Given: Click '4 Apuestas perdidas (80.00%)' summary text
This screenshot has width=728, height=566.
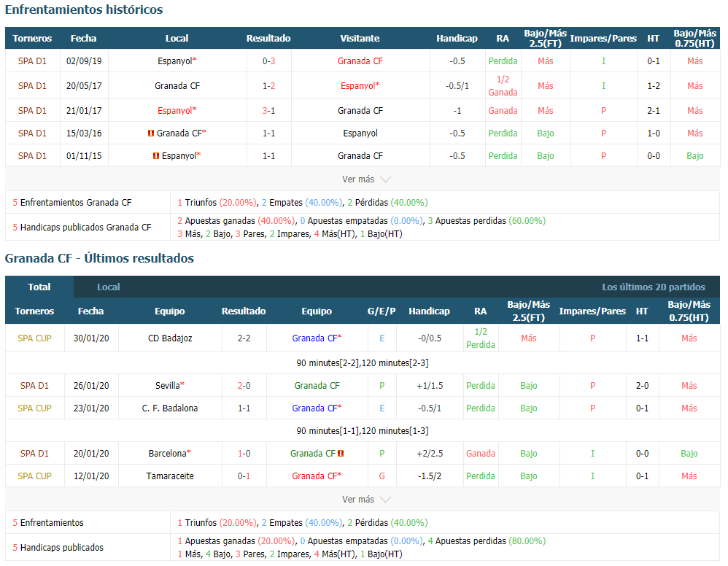Looking at the screenshot, I should (487, 541).
